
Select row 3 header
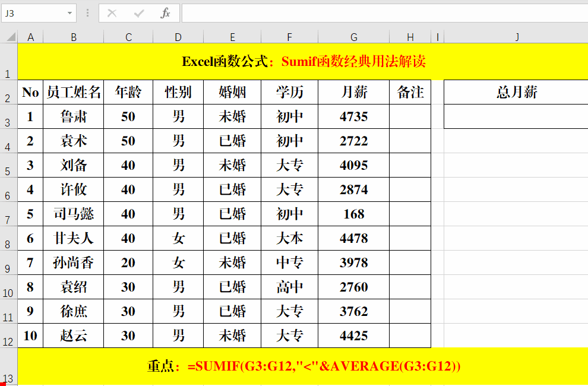[8, 116]
